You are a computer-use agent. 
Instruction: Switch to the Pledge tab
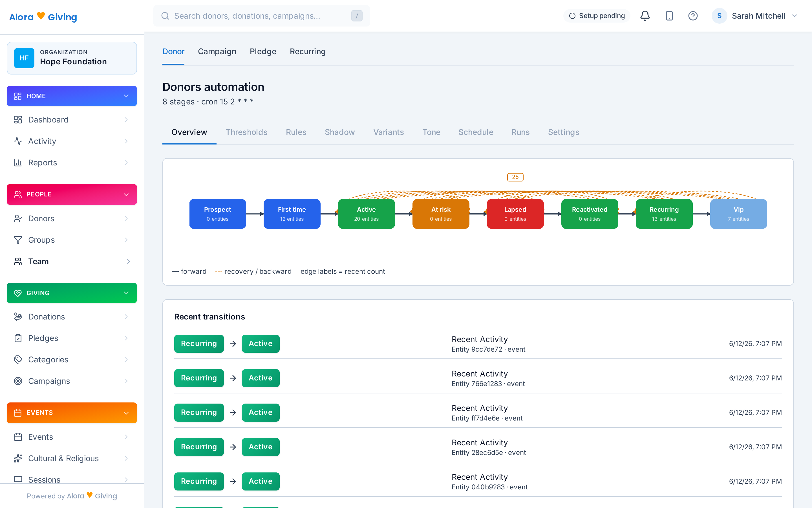[x=263, y=51]
